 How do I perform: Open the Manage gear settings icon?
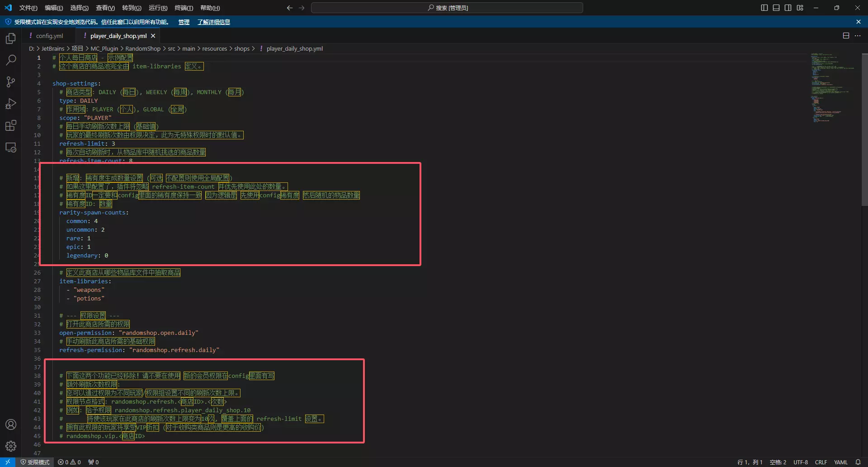11,446
